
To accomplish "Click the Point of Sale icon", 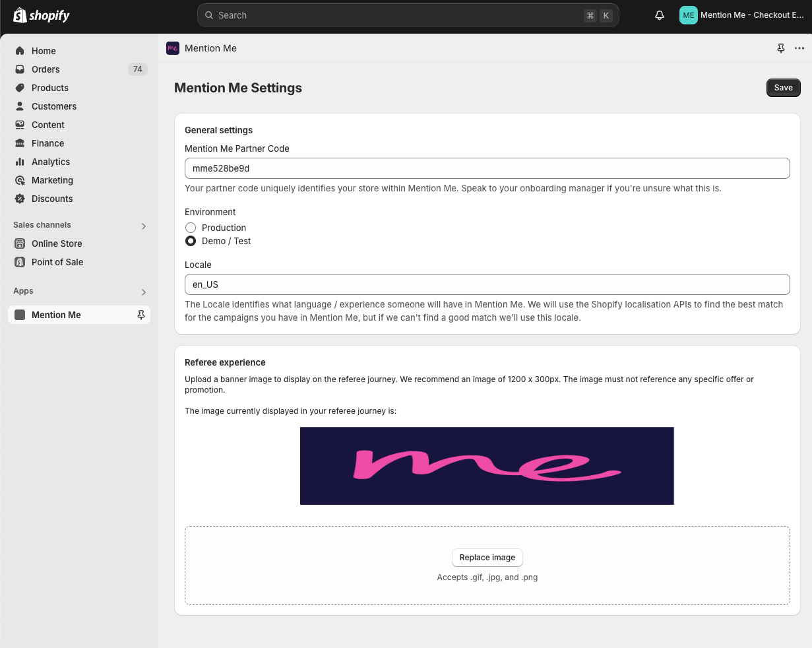I will 20,262.
